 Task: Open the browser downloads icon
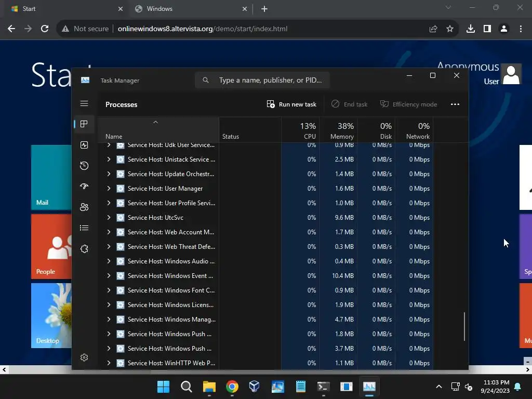pyautogui.click(x=471, y=29)
